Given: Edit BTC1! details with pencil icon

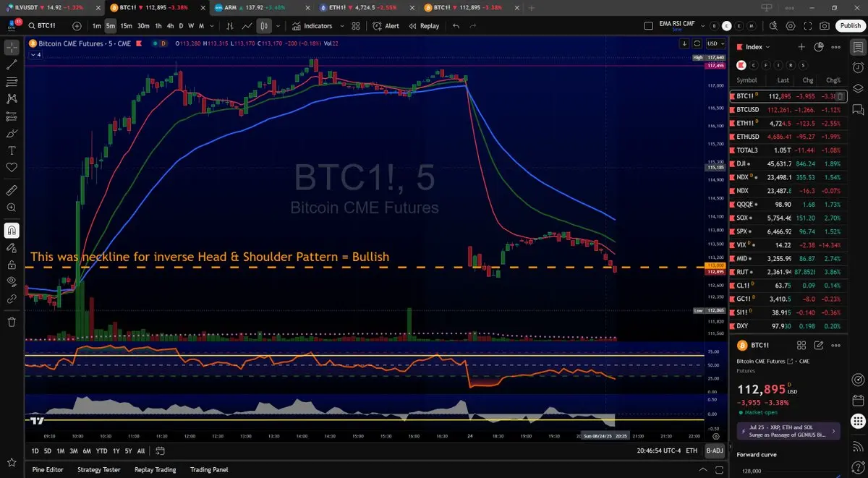Looking at the screenshot, I should [x=820, y=346].
